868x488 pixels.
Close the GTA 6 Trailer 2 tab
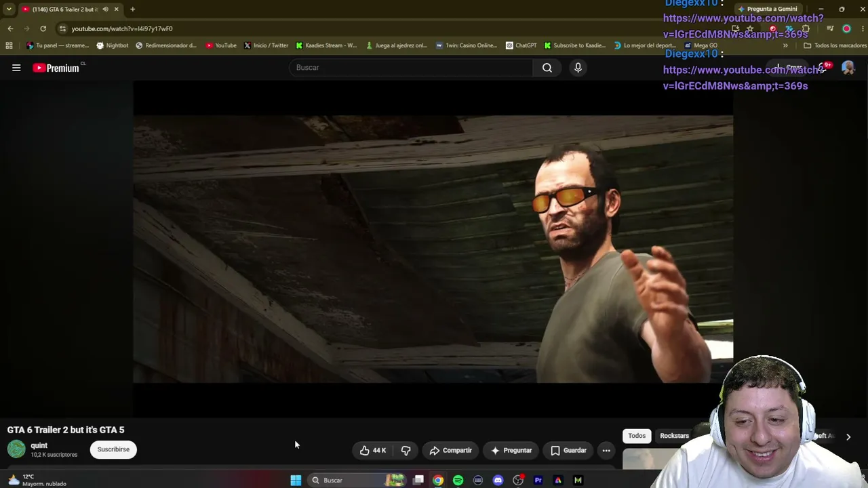117,9
